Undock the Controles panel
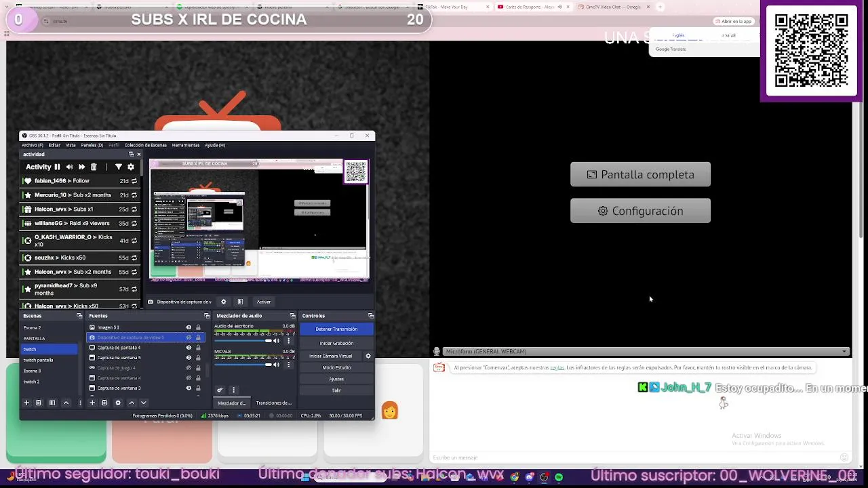Screen dimensions: 868x488 pos(370,316)
